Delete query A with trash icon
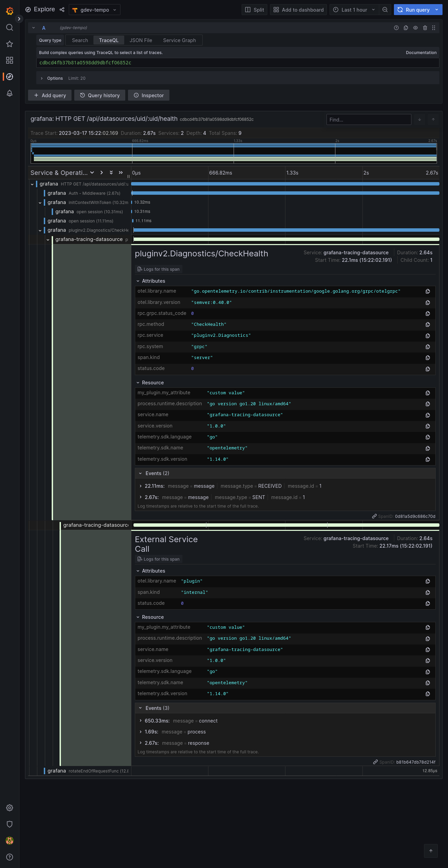Screen dimensions: 448x868 (x=425, y=28)
